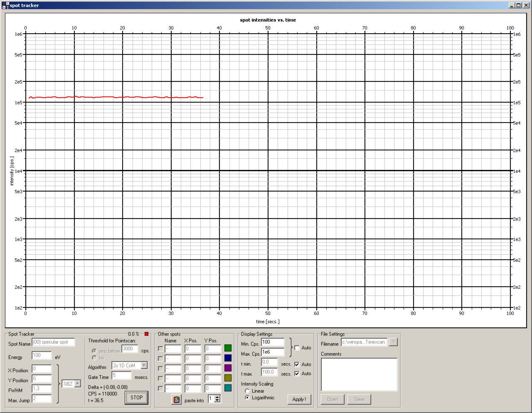Viewport: 532px width, 413px height.
Task: Select Logarithmic intensity scaling
Action: point(248,398)
